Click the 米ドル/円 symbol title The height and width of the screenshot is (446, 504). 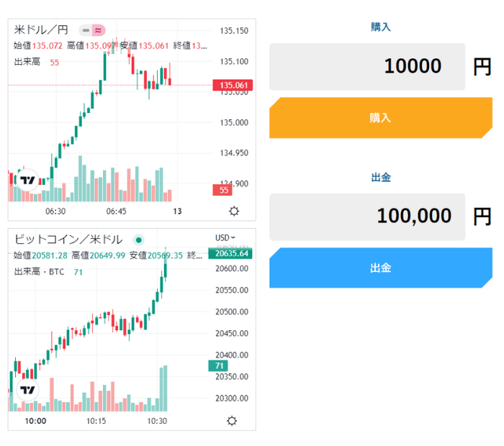[x=42, y=30]
